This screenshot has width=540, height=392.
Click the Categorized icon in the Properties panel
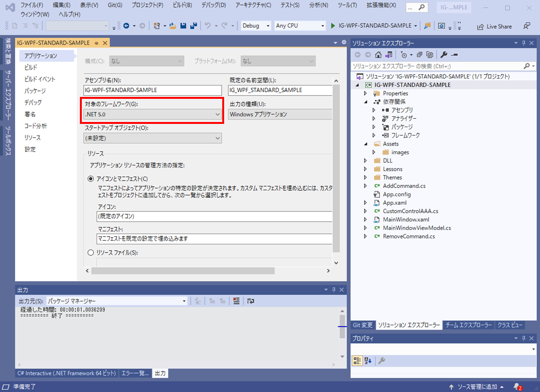357,361
